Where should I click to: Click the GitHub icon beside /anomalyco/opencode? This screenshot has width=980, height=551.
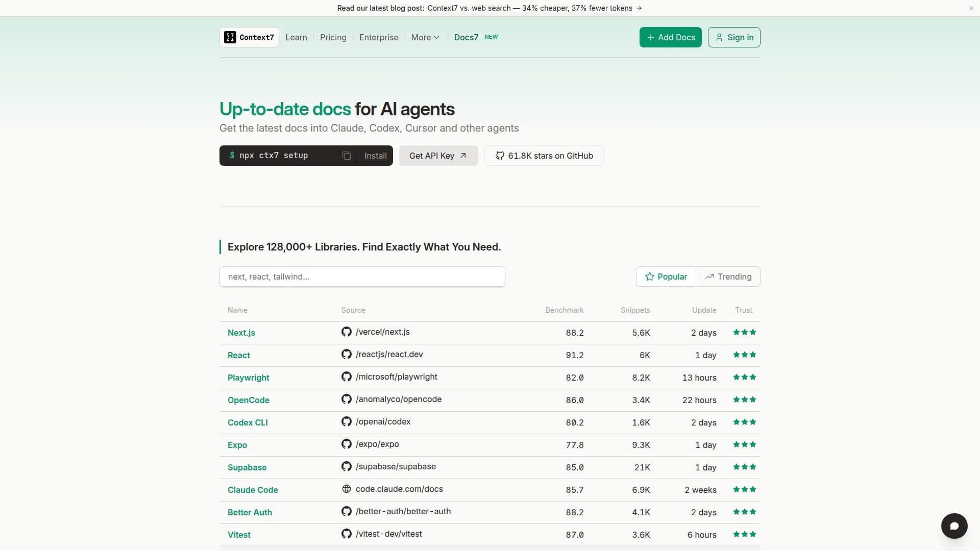click(x=347, y=399)
